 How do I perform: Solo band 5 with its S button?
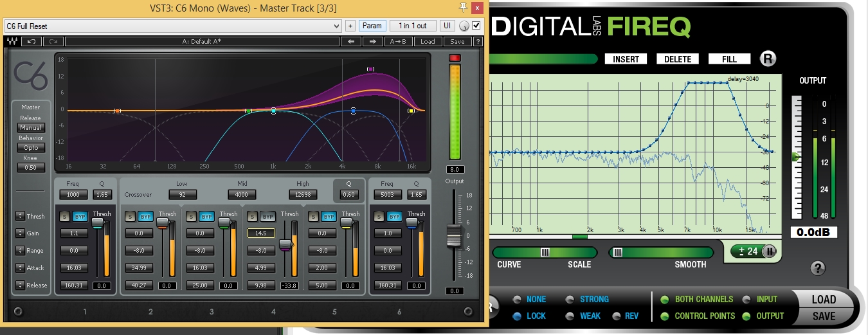tap(314, 217)
